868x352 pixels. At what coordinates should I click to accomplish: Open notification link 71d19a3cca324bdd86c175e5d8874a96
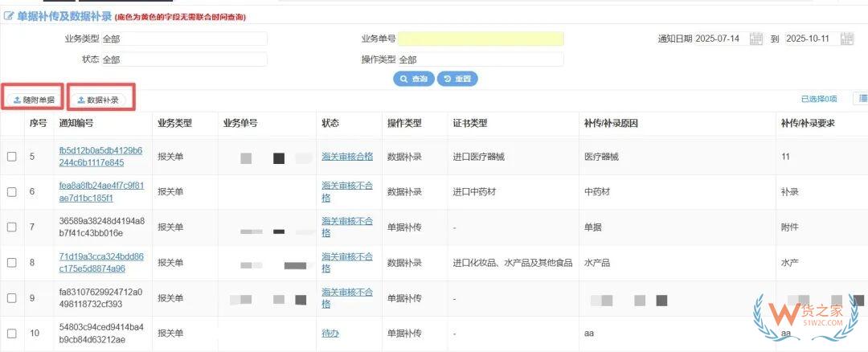[x=101, y=262]
